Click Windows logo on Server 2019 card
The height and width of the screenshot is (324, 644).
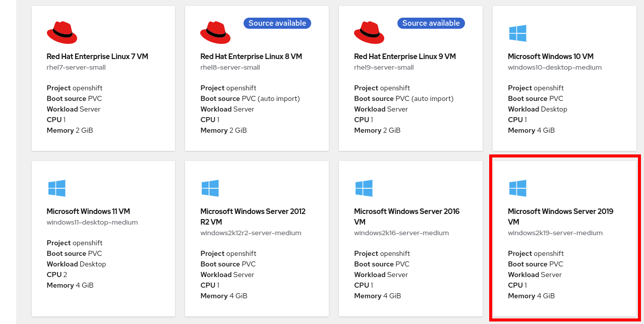(x=517, y=188)
